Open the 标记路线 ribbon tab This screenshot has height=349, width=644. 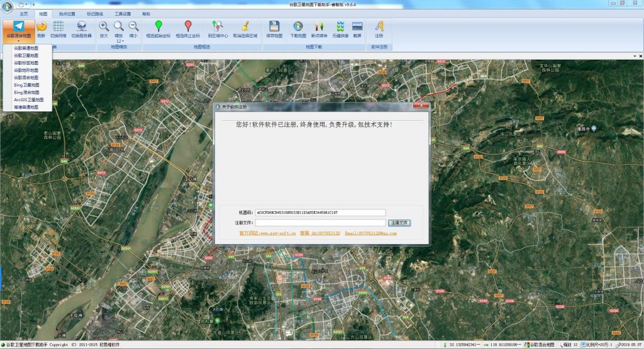tap(95, 14)
